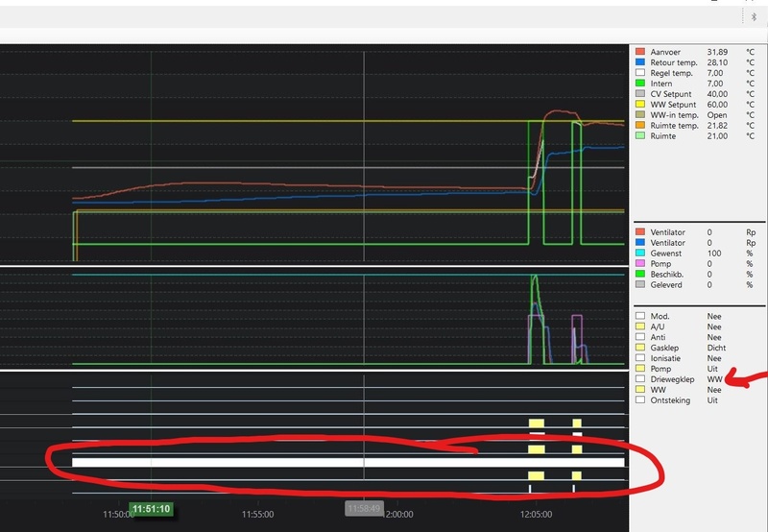The width and height of the screenshot is (768, 532).
Task: Select the WW Setpunt value 60,00
Action: 717,105
